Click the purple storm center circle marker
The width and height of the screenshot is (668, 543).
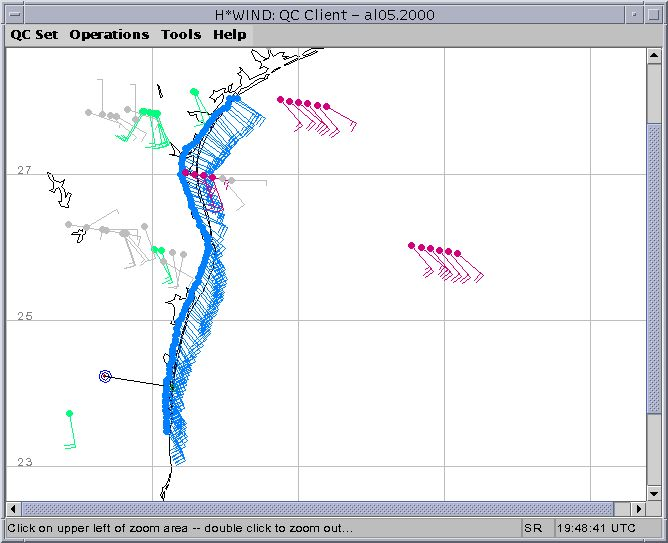pyautogui.click(x=105, y=376)
